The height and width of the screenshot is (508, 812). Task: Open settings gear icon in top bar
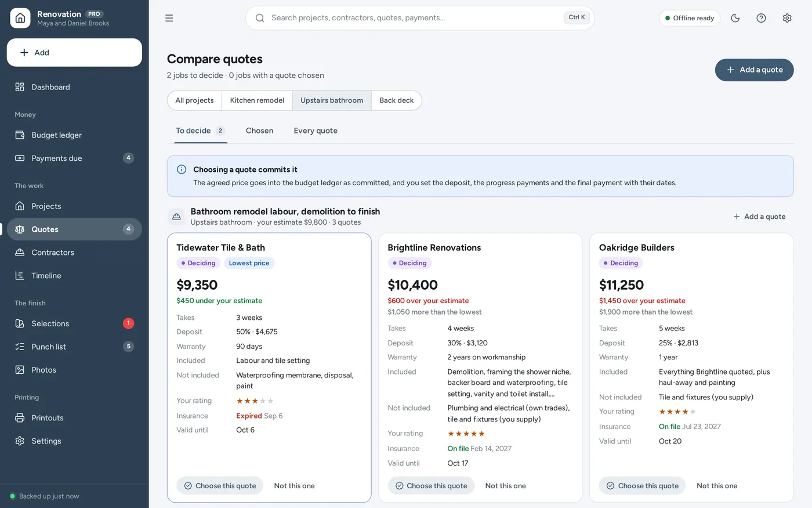[787, 18]
